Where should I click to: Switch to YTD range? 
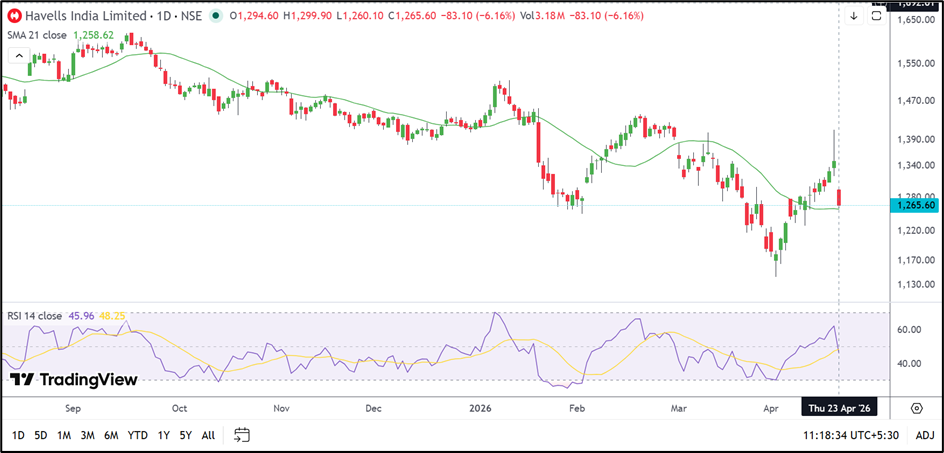coord(138,435)
